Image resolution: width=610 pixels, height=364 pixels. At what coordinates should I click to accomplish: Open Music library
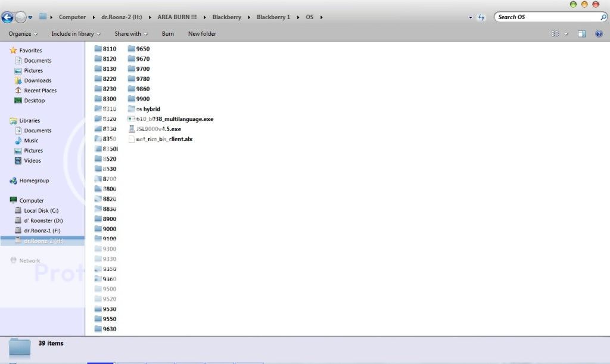(31, 141)
